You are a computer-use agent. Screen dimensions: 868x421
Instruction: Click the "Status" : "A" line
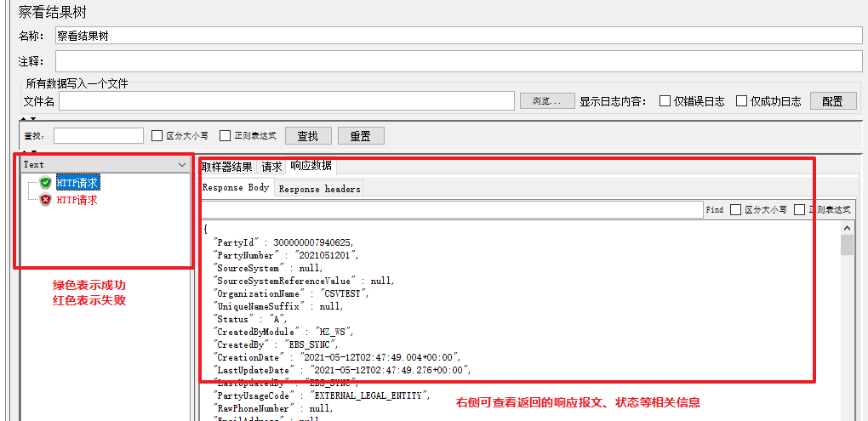click(x=250, y=319)
